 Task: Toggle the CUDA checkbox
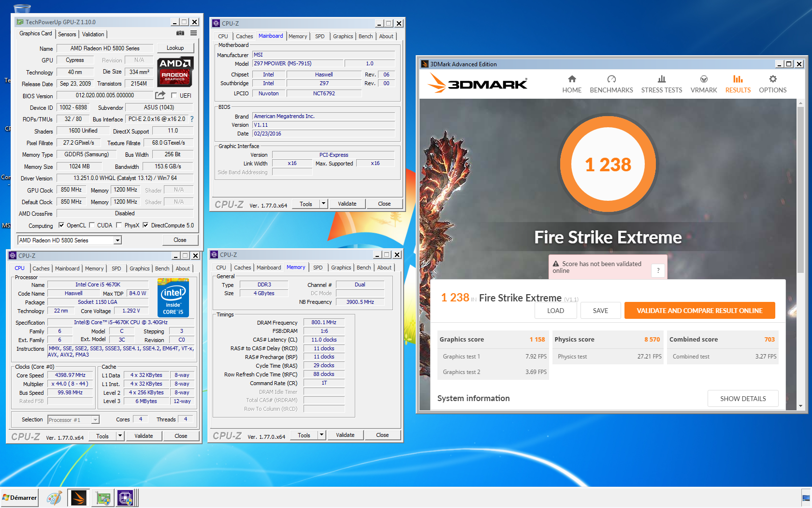coord(92,225)
